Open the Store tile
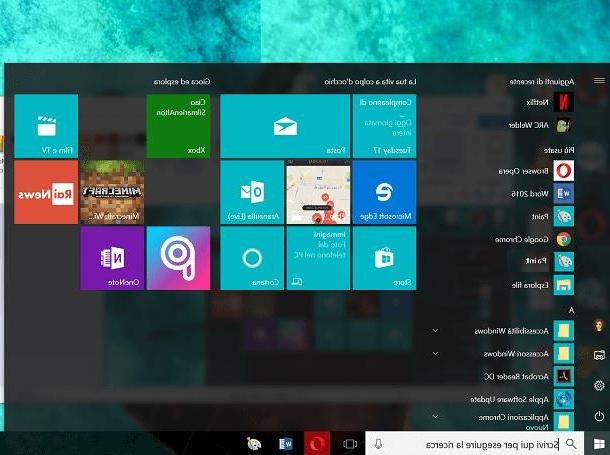 384,258
